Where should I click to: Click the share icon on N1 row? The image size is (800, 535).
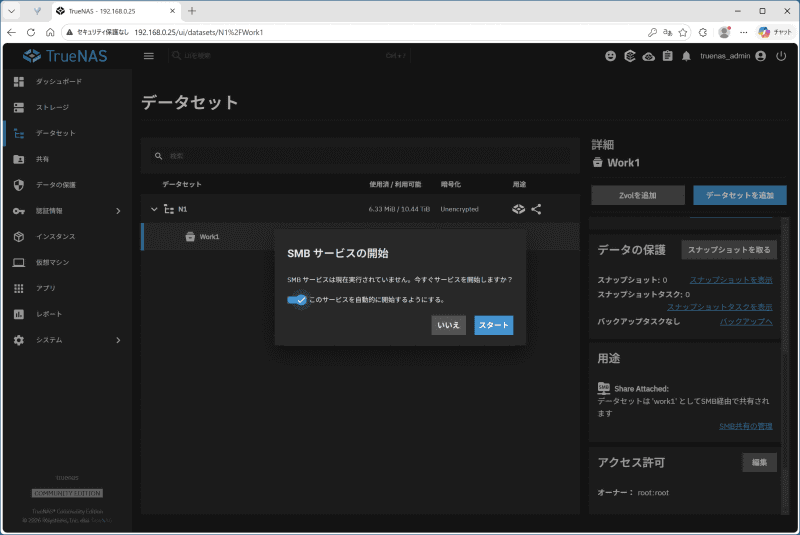coord(536,209)
